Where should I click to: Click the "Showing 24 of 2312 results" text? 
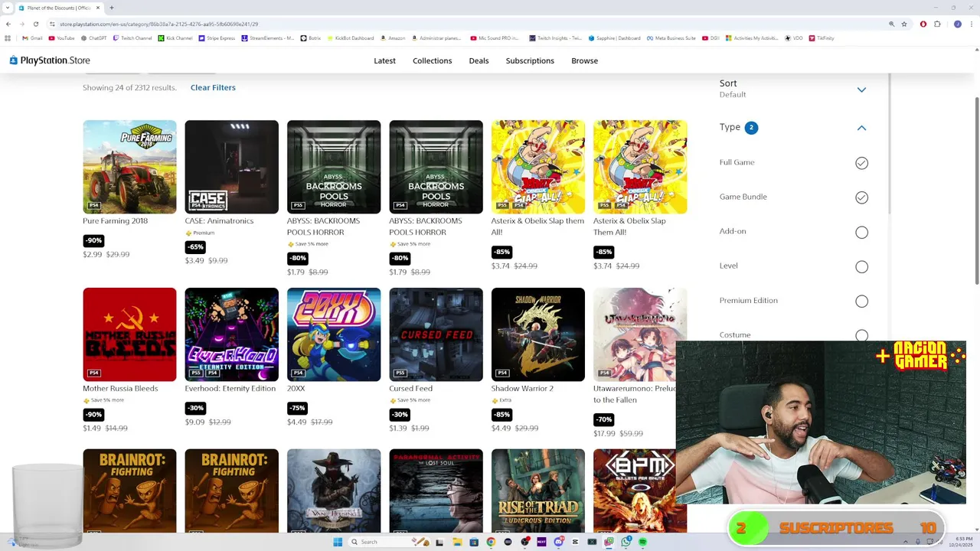129,87
